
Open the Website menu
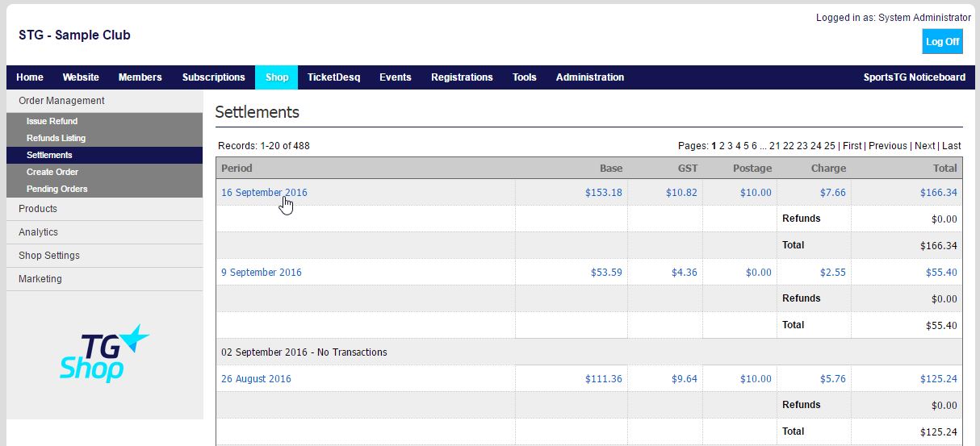click(x=81, y=77)
